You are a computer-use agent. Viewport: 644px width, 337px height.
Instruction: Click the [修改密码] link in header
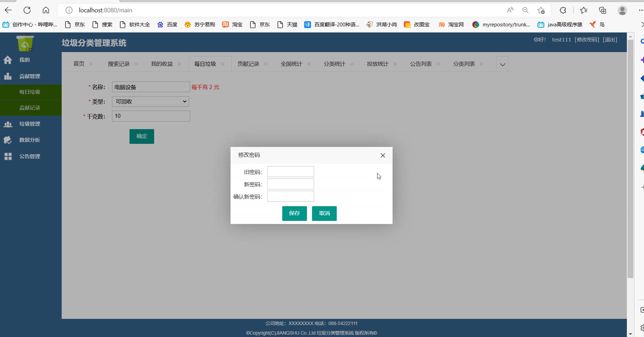587,40
